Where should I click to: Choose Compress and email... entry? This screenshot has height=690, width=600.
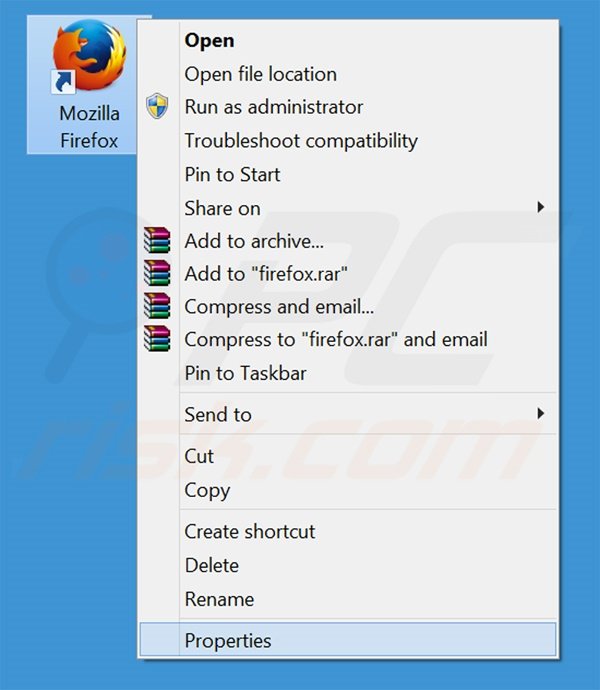pyautogui.click(x=348, y=307)
